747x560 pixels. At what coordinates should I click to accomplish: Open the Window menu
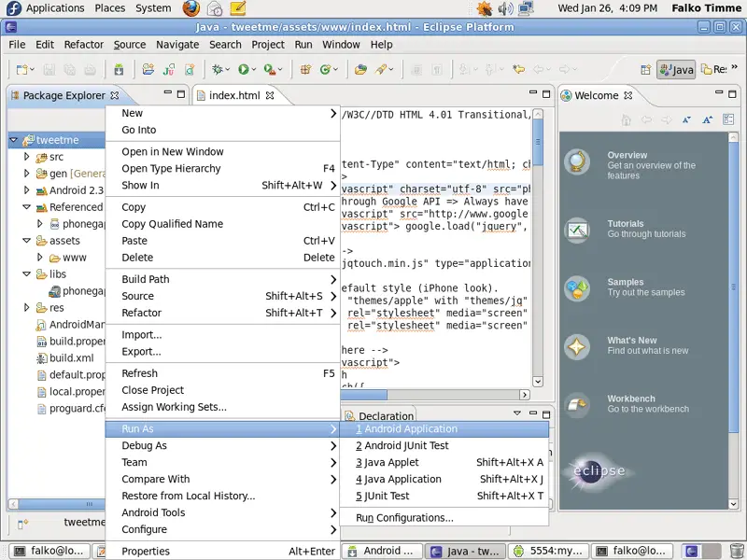[x=341, y=44]
